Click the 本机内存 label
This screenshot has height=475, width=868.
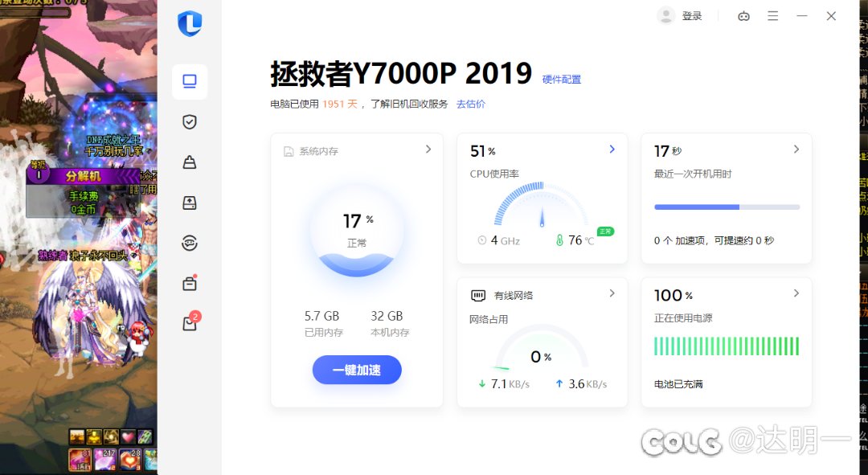pyautogui.click(x=390, y=332)
